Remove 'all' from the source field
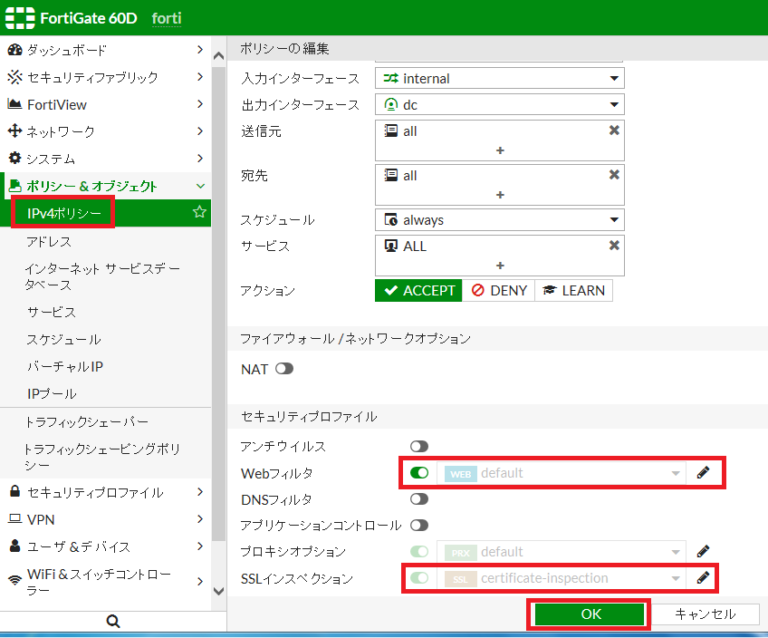Screen dimensions: 768x638 pyautogui.click(x=614, y=130)
